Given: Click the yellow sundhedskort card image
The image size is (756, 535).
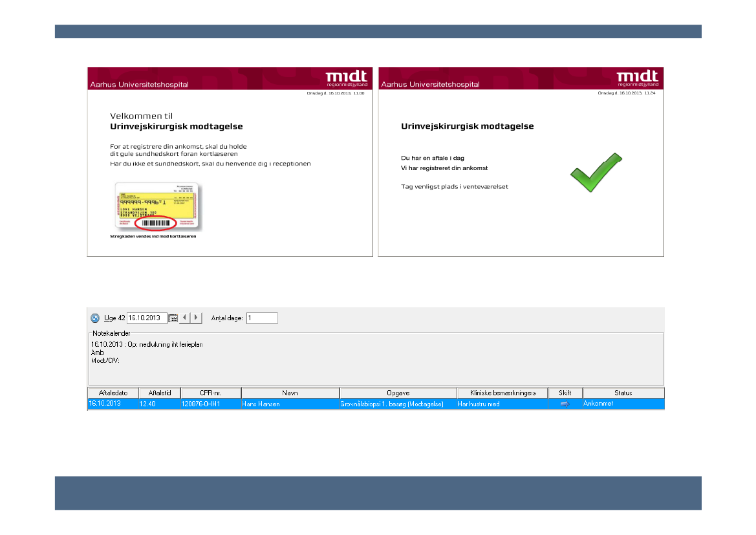Looking at the screenshot, I should coord(158,207).
